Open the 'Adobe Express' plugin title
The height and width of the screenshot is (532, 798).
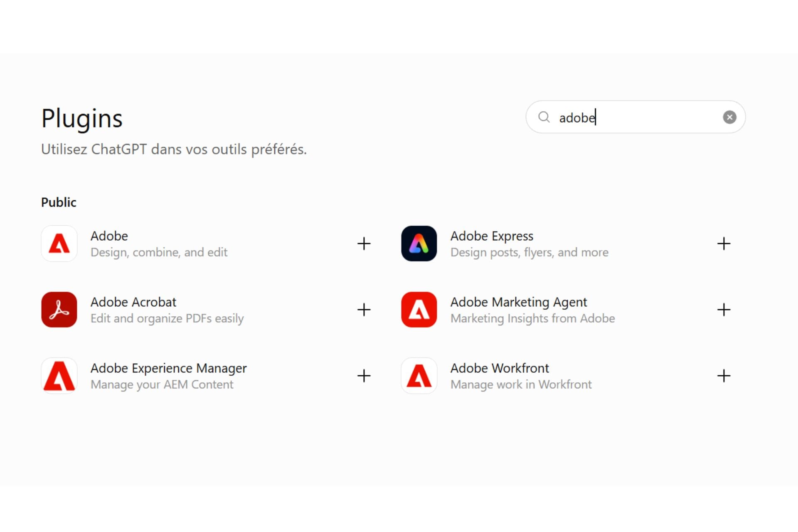click(492, 236)
